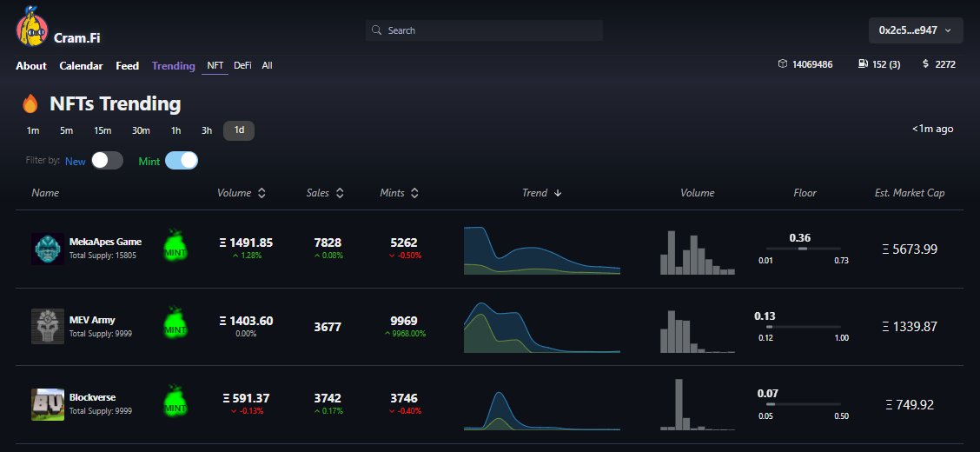Viewport: 980px width, 452px height.
Task: Sort by the Sales column arrows
Action: click(x=340, y=193)
